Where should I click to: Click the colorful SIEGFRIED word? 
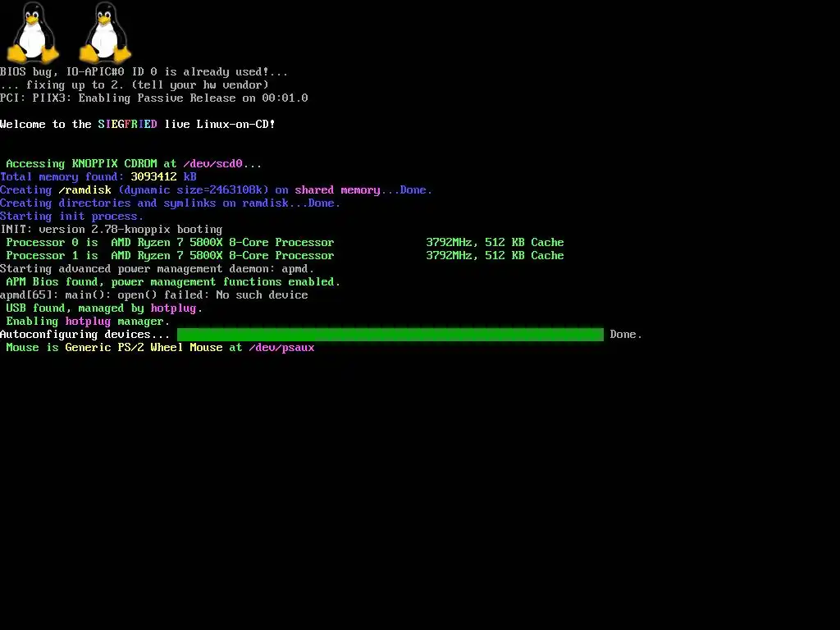coord(127,125)
